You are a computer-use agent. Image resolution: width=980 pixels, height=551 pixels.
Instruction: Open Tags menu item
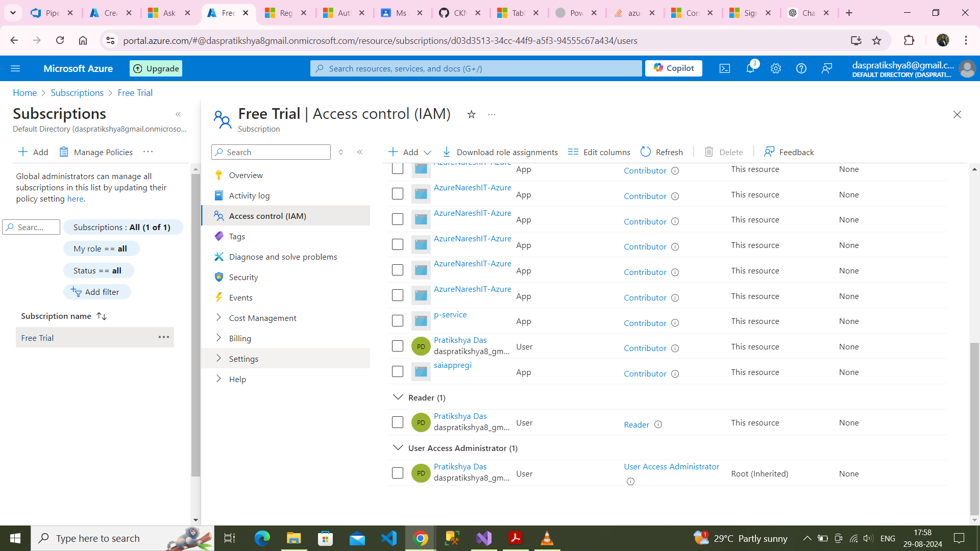pyautogui.click(x=286, y=236)
